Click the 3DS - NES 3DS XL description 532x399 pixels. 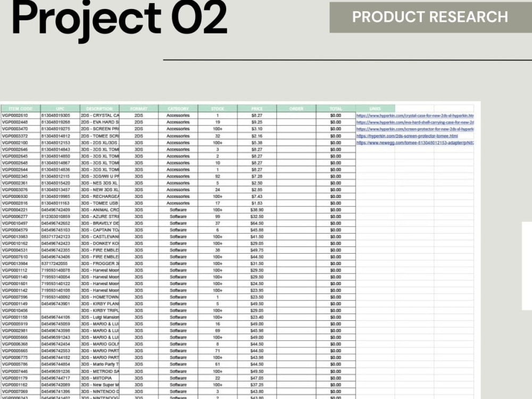[x=100, y=183]
